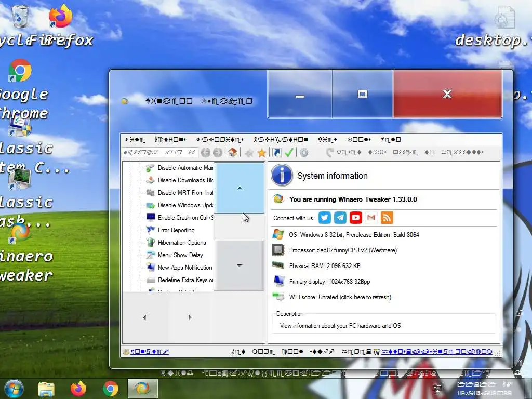Click the tree's scroll up arrow button

[239, 188]
